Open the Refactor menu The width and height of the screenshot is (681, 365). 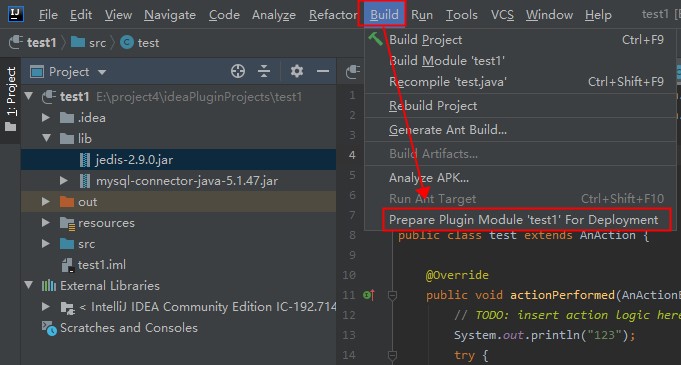tap(333, 15)
